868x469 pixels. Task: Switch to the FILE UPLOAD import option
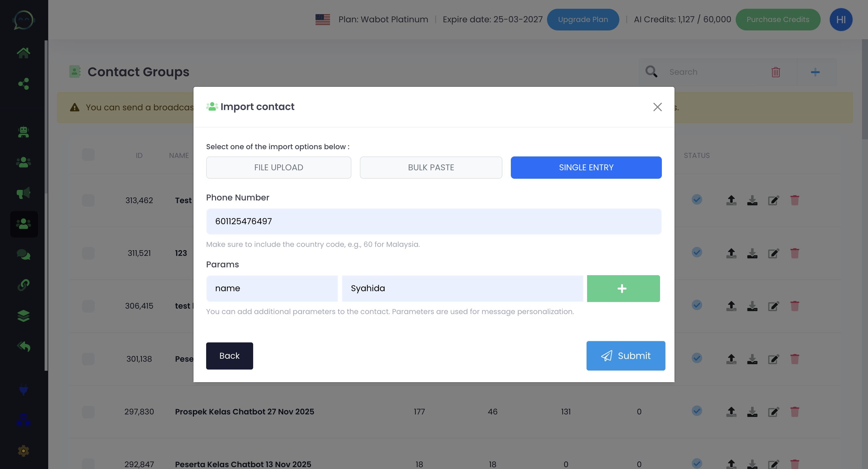[x=278, y=168]
